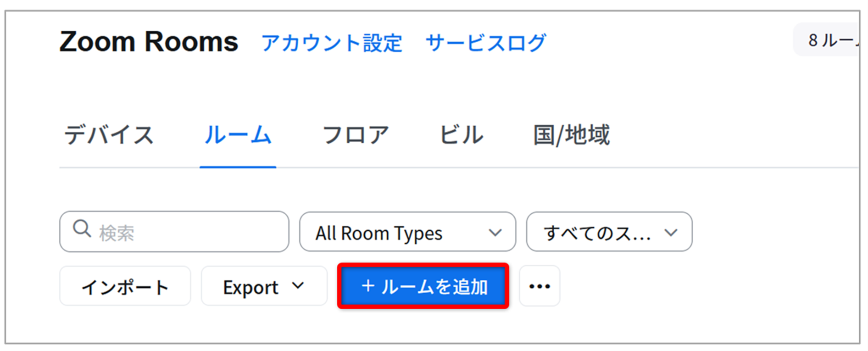Focus the 検索 search field

174,232
